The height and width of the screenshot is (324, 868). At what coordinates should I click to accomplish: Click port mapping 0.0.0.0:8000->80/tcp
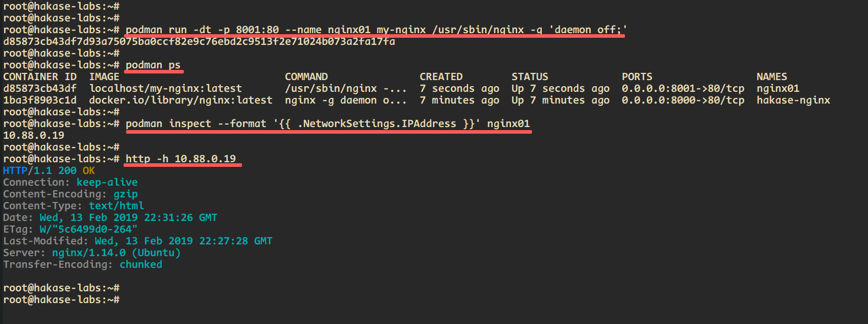[683, 100]
